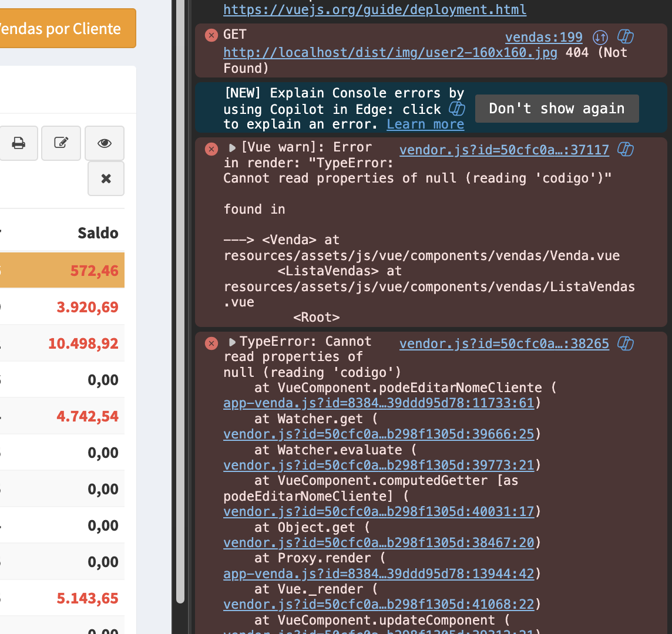The width and height of the screenshot is (672, 634).
Task: Open the vuejs.org deployment guide link
Action: 375,9
